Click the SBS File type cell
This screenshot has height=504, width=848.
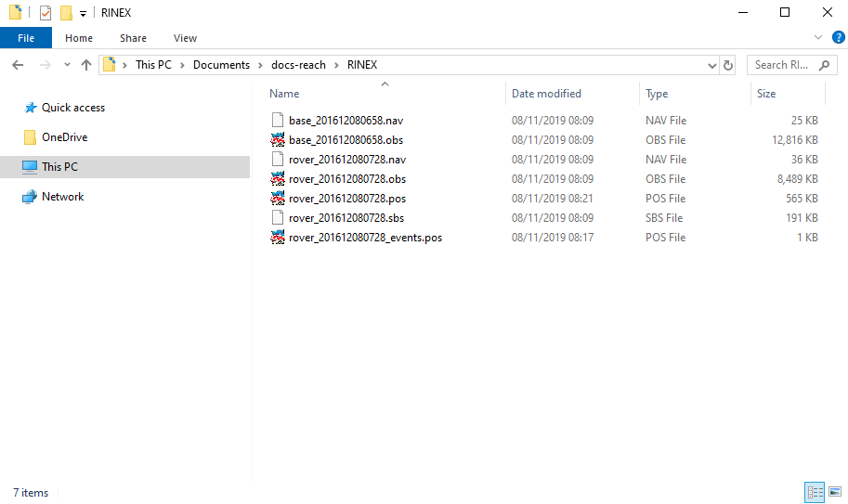click(663, 218)
